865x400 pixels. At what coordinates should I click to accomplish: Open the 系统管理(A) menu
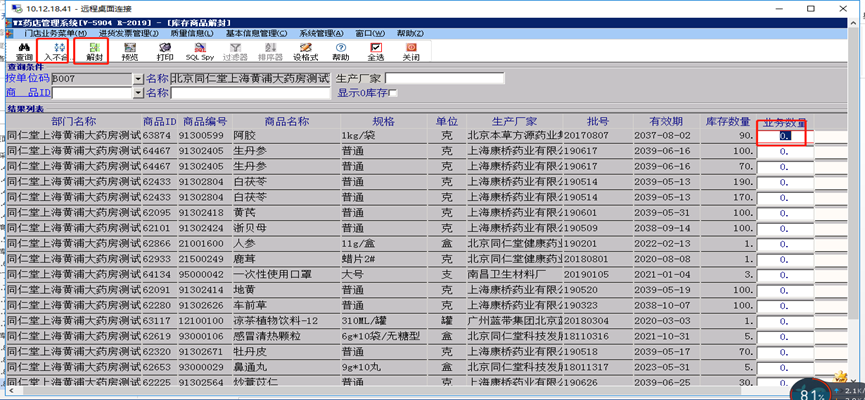pyautogui.click(x=321, y=34)
